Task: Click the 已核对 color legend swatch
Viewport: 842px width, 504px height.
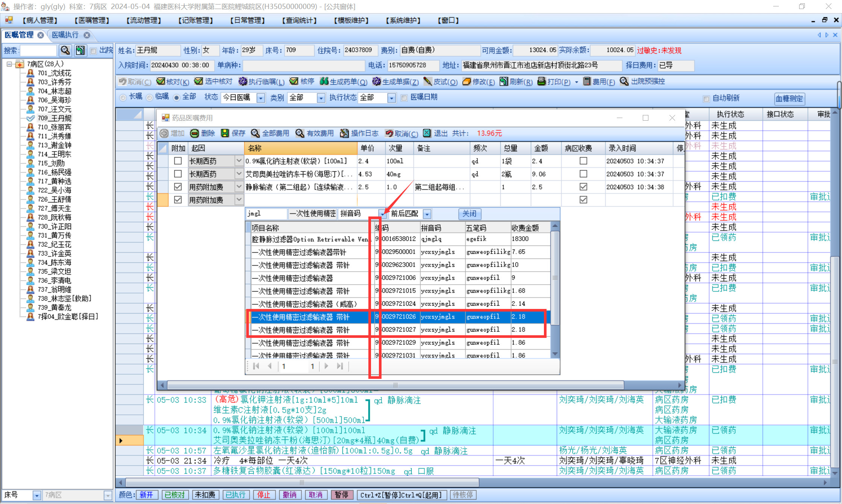Action: coord(174,495)
